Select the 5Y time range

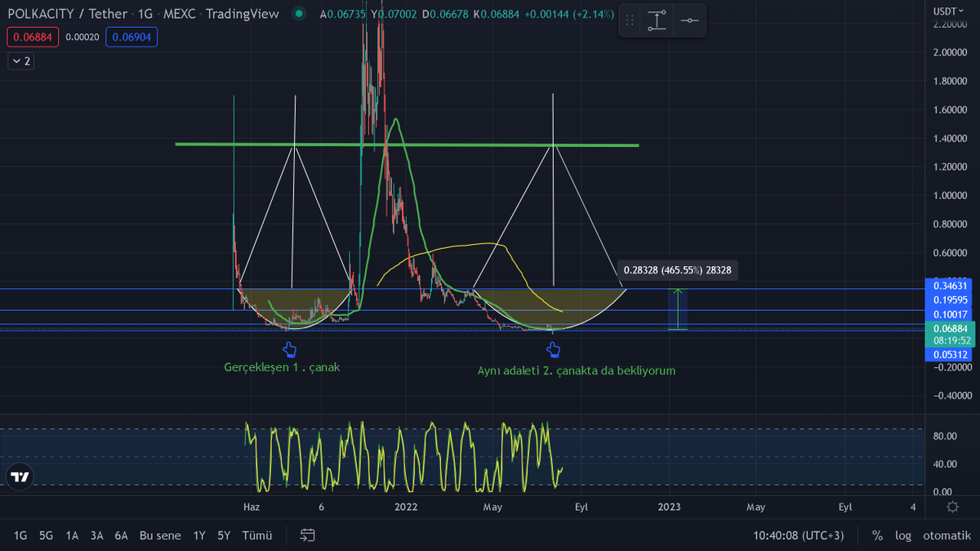[x=224, y=535]
